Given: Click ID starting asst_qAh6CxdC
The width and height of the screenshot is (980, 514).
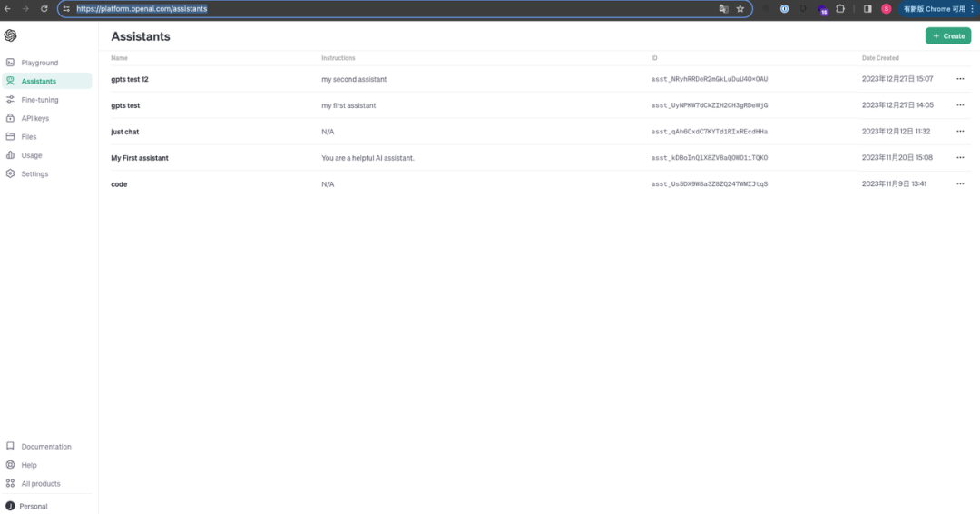Looking at the screenshot, I should pos(710,132).
